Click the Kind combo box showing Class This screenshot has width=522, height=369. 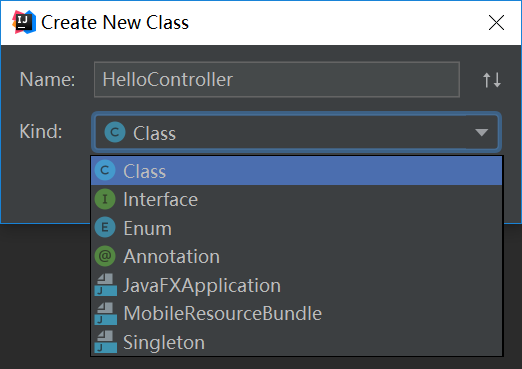[x=296, y=132]
